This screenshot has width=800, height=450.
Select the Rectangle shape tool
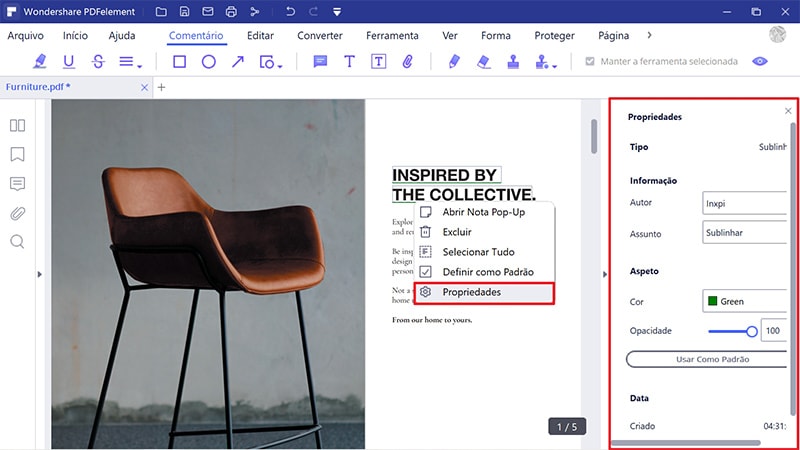[x=179, y=62]
